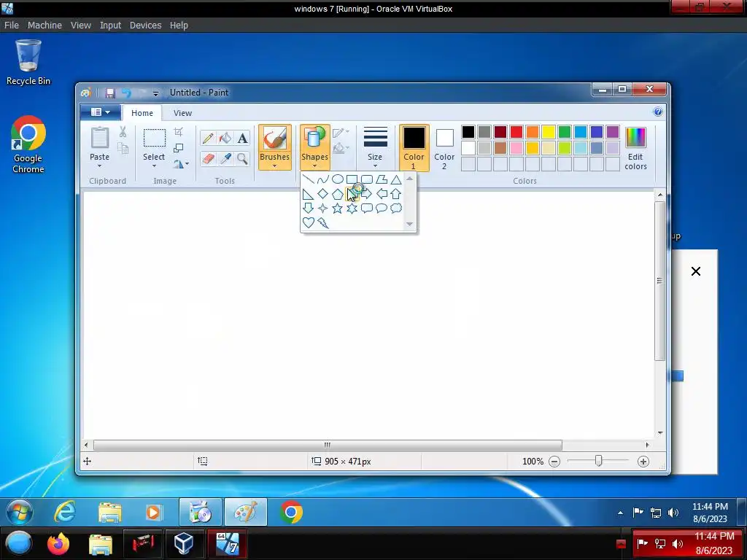747x560 pixels.
Task: Open VirtualBox Devices menu
Action: [x=145, y=26]
